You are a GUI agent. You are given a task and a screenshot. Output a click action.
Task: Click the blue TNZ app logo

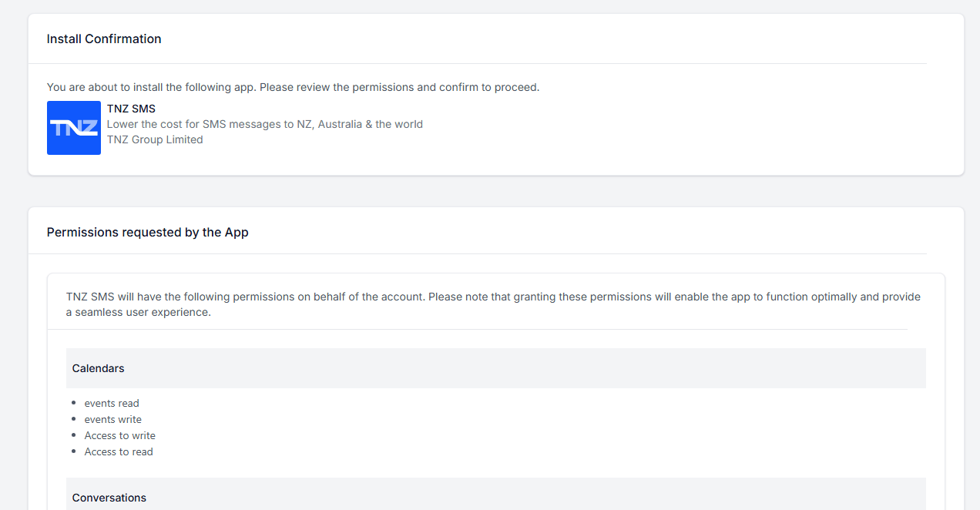tap(74, 128)
